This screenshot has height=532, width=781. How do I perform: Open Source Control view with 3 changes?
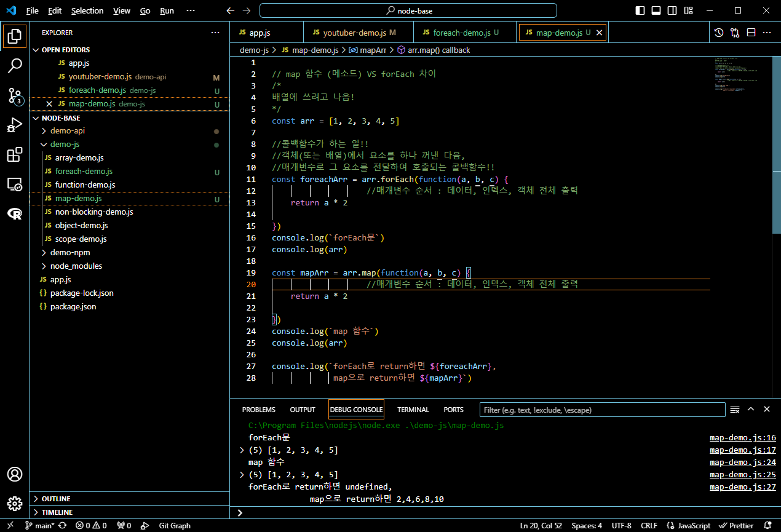pyautogui.click(x=14, y=95)
